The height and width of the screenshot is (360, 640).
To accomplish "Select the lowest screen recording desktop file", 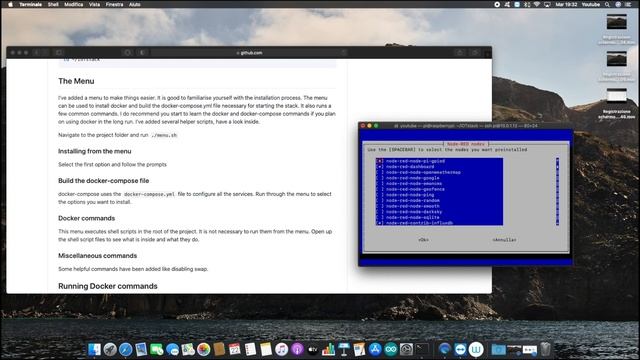I will (x=616, y=96).
